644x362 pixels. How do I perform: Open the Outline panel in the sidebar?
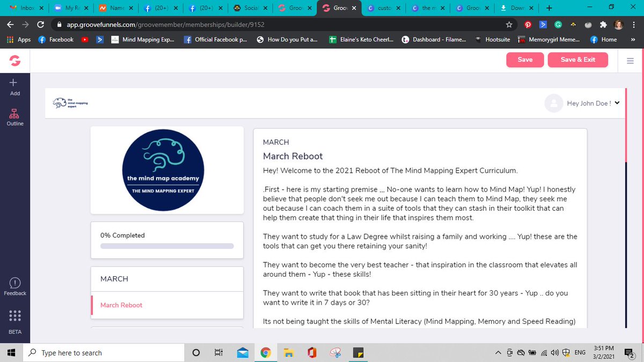click(x=15, y=117)
